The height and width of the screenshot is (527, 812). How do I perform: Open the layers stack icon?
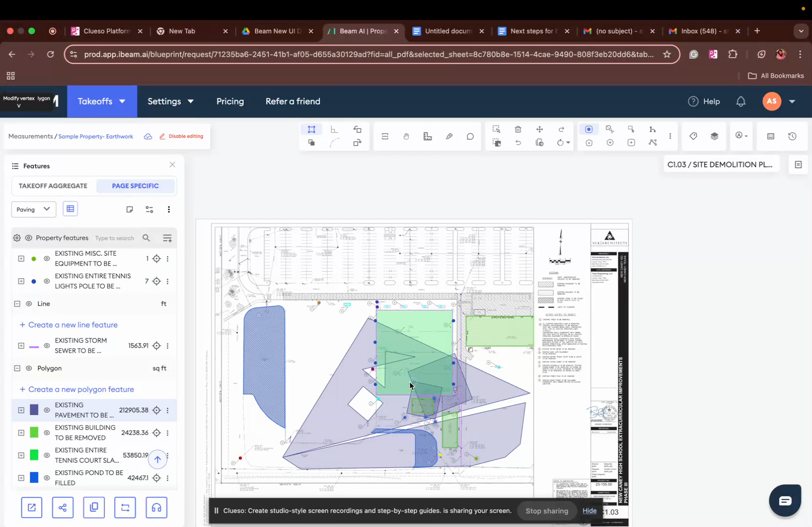pos(714,136)
